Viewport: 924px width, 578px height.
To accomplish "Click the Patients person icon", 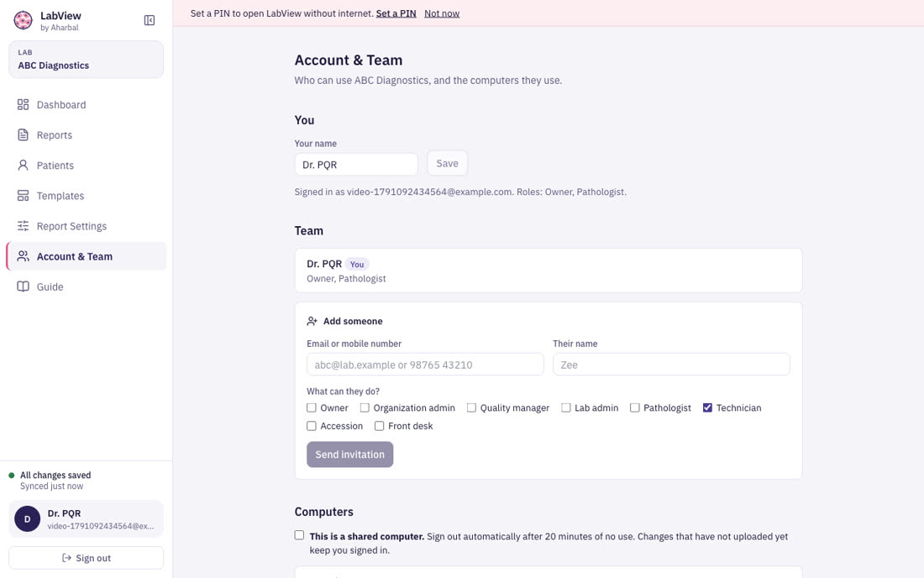I will [23, 165].
